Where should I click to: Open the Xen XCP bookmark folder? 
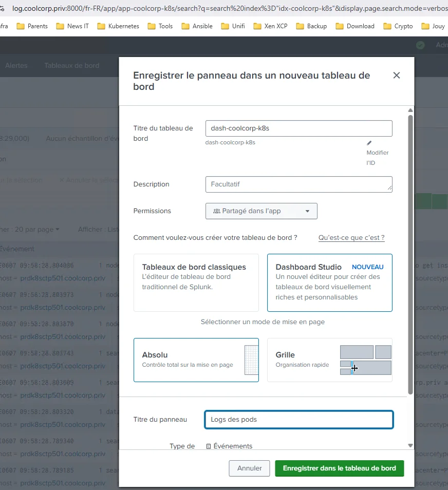click(x=270, y=26)
